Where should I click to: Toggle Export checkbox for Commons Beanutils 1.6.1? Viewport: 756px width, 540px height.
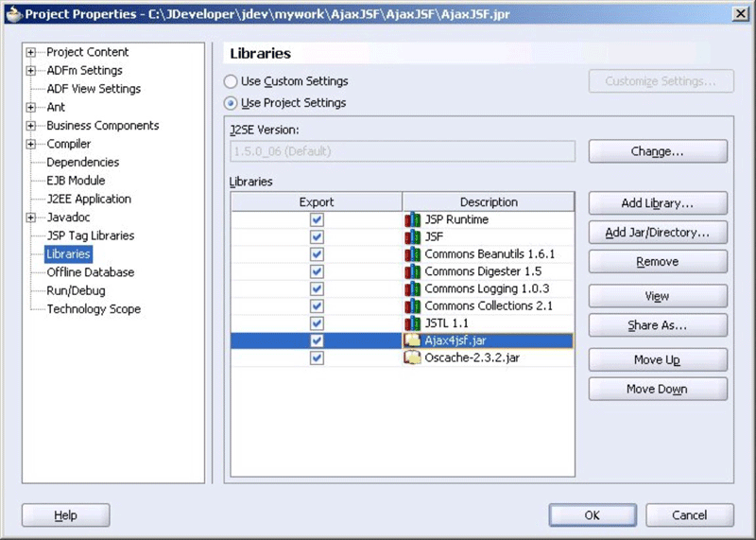tap(317, 254)
